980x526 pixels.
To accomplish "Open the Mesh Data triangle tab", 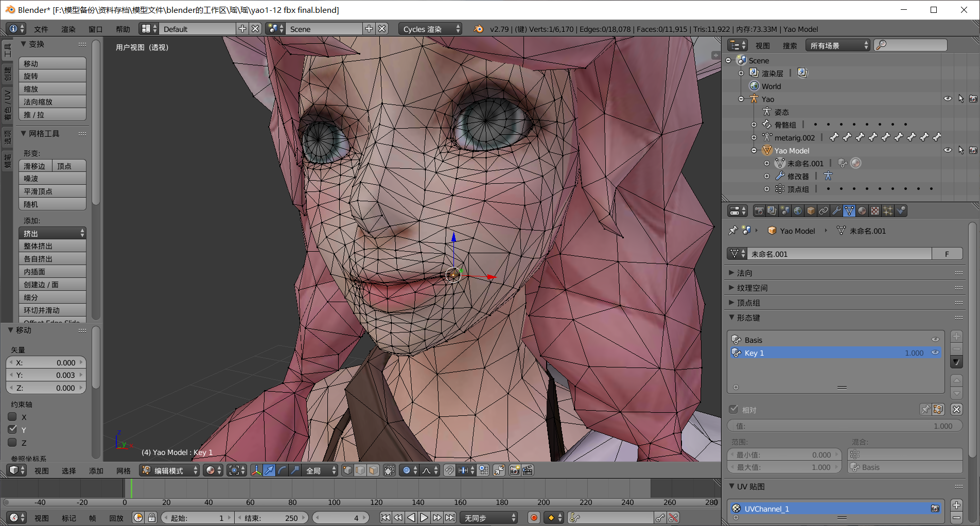I will tap(849, 211).
